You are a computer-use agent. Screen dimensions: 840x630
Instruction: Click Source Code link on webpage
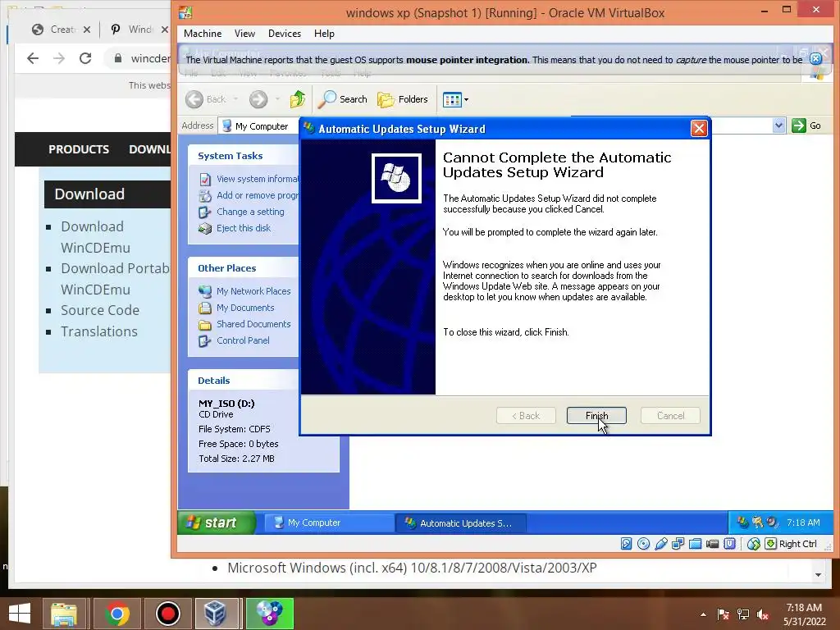coord(99,310)
